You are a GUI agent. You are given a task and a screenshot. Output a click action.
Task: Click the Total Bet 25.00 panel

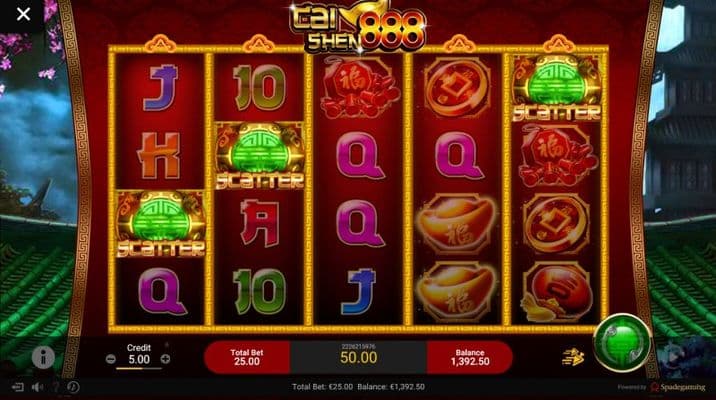(x=247, y=358)
